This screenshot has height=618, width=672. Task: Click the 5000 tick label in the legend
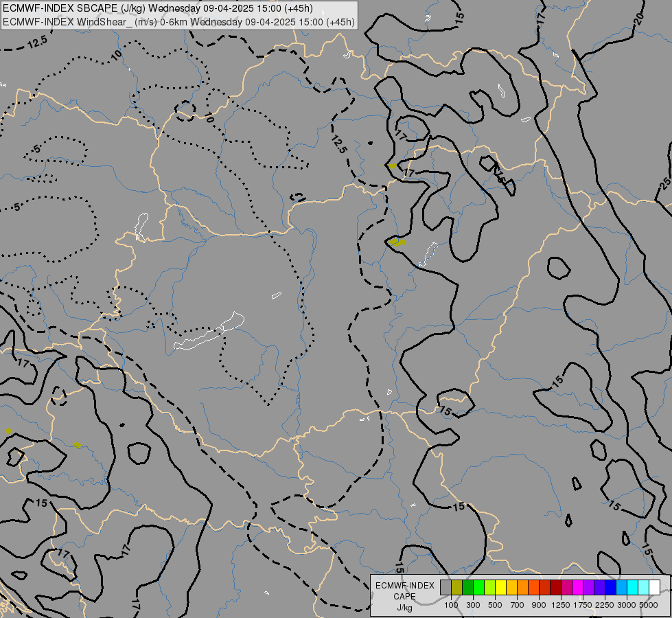coord(649,605)
